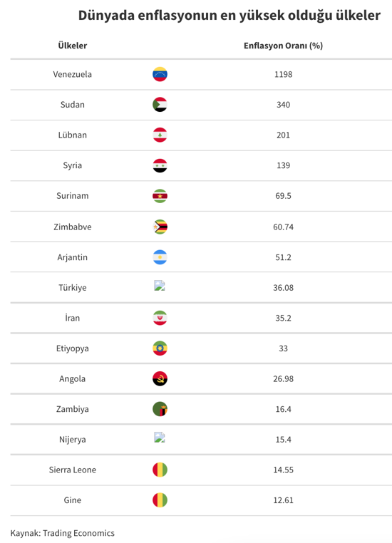This screenshot has height=543, width=392.
Task: Select the Sierra Leone flag icon
Action: click(x=160, y=470)
